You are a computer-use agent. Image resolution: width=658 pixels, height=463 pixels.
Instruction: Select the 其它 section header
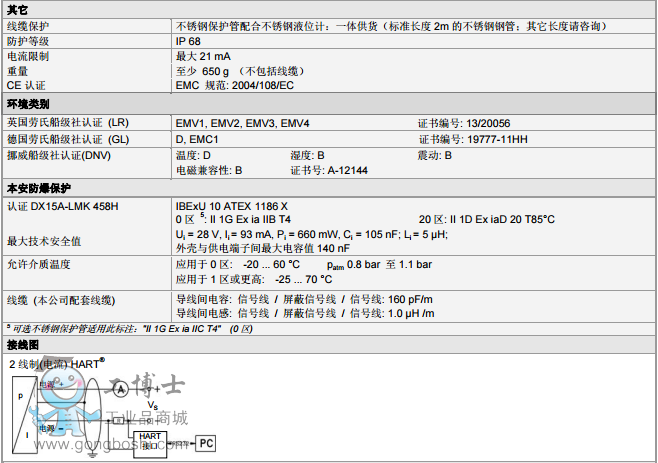19,7
